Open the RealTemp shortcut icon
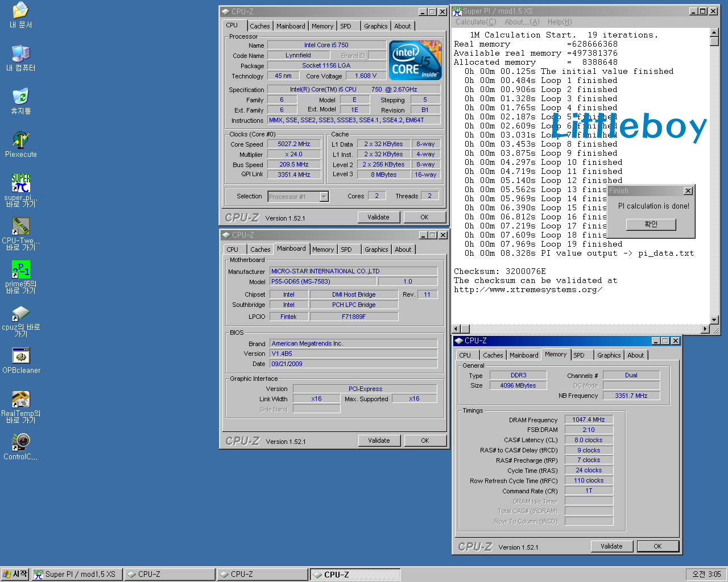The image size is (728, 582). click(20, 399)
